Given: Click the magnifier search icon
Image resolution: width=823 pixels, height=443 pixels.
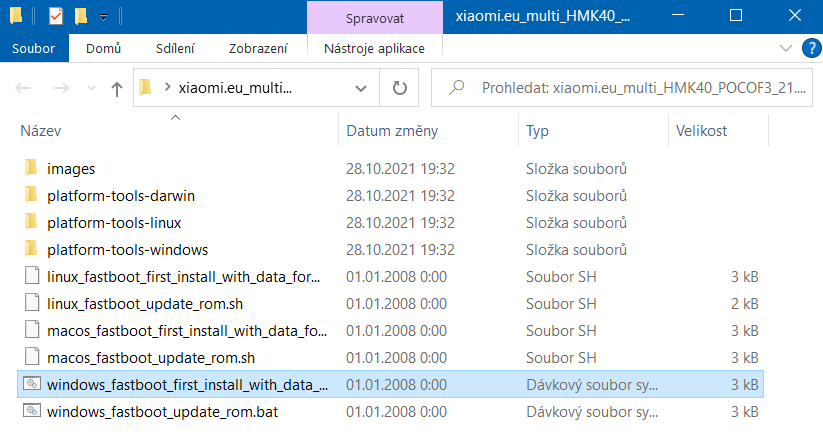Looking at the screenshot, I should 457,87.
